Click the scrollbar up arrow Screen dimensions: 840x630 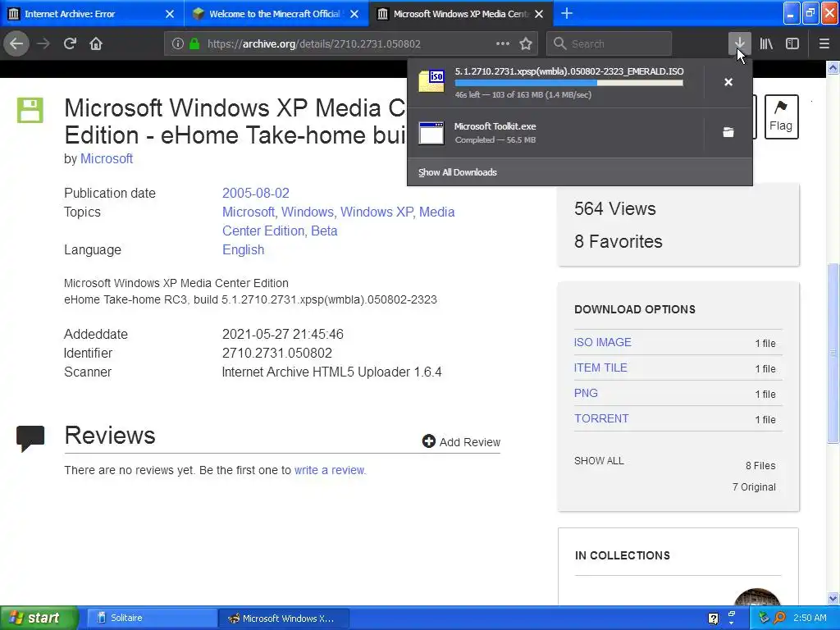(833, 68)
